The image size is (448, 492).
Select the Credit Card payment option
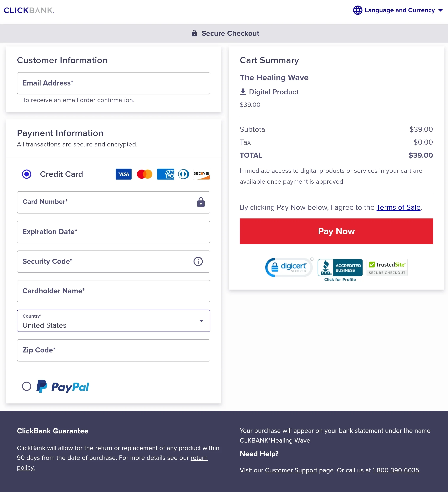[27, 174]
